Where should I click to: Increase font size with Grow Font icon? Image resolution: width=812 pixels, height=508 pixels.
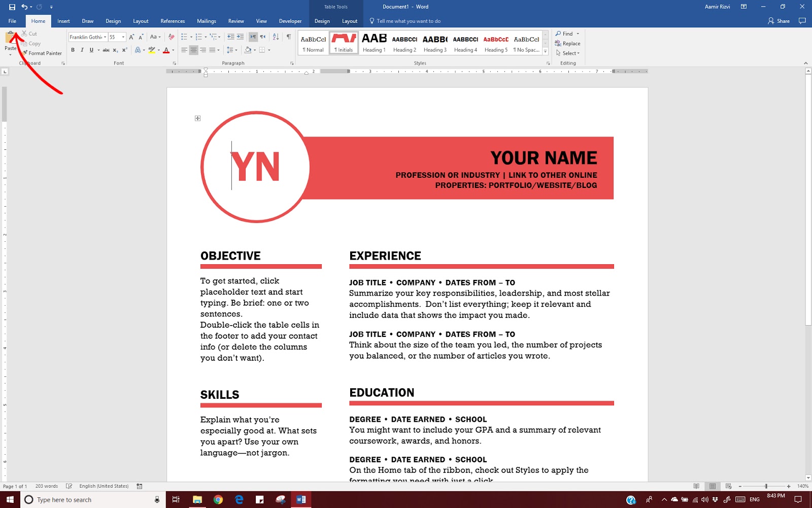[131, 37]
